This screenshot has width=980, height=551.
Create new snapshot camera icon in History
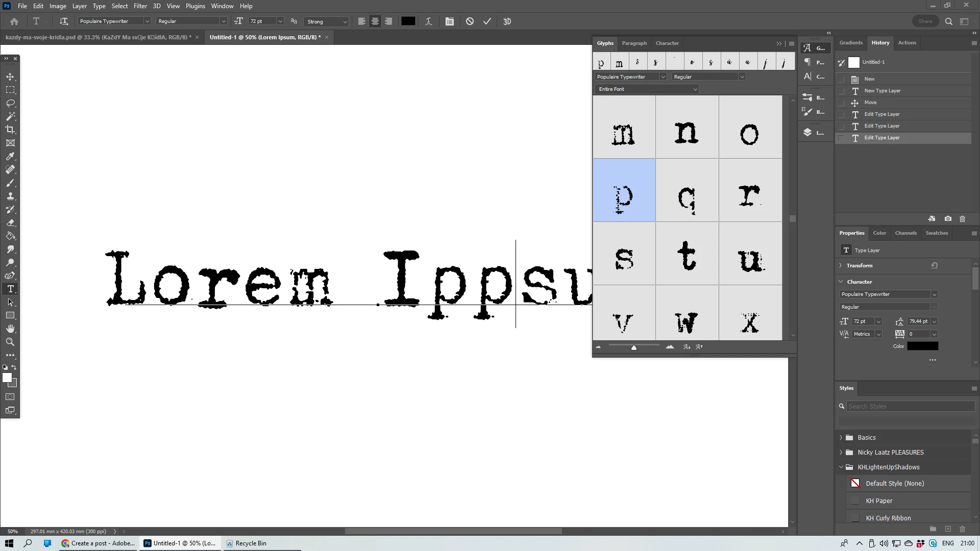click(x=948, y=219)
